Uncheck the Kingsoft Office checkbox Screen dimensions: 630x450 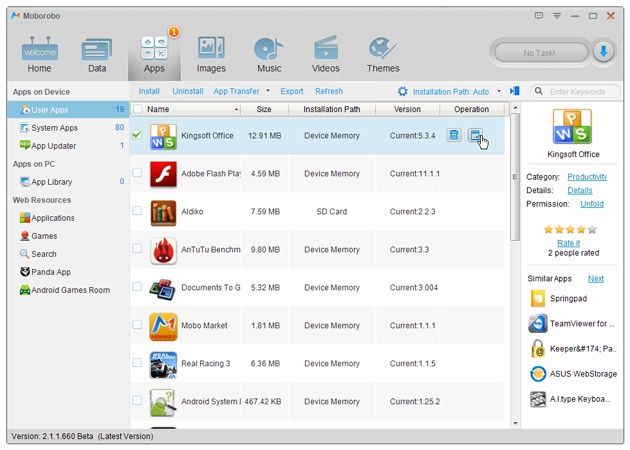coord(137,135)
